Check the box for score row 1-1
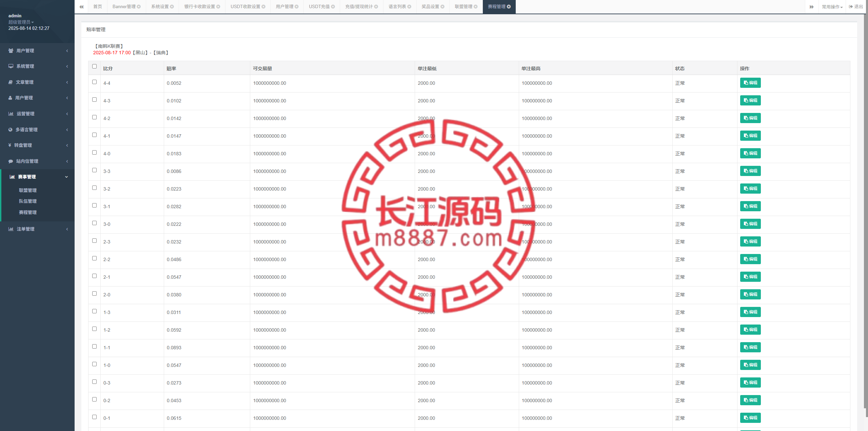The height and width of the screenshot is (431, 868). [x=95, y=347]
